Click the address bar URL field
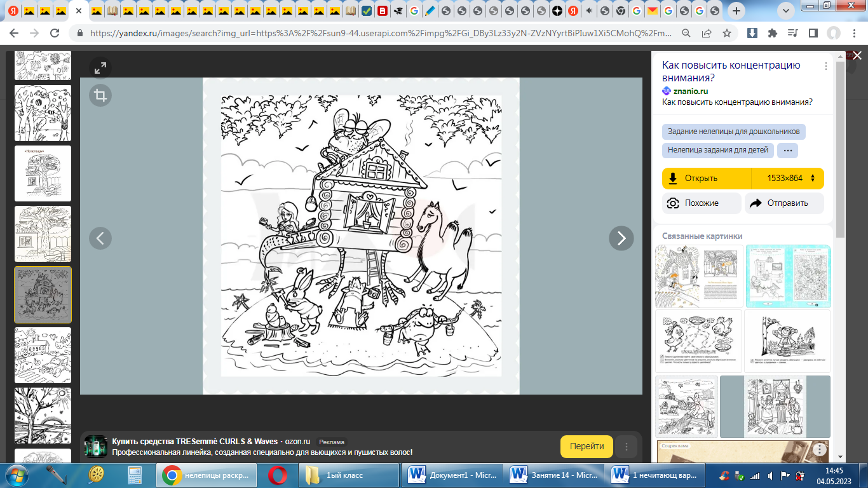The image size is (868, 488). click(x=381, y=33)
